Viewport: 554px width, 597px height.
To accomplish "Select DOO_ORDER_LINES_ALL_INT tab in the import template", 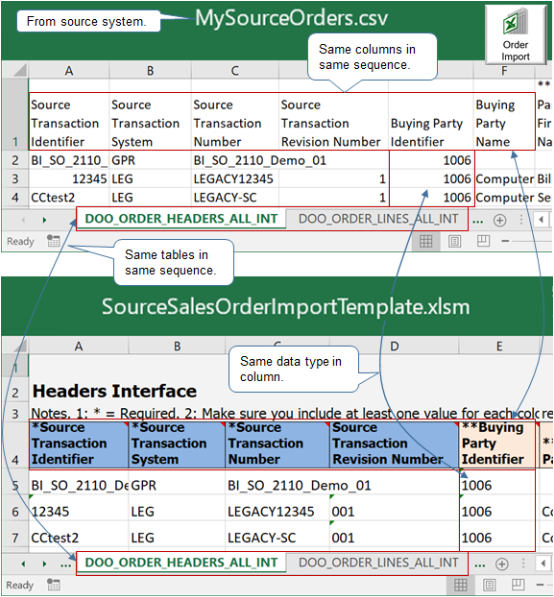I will point(378,563).
